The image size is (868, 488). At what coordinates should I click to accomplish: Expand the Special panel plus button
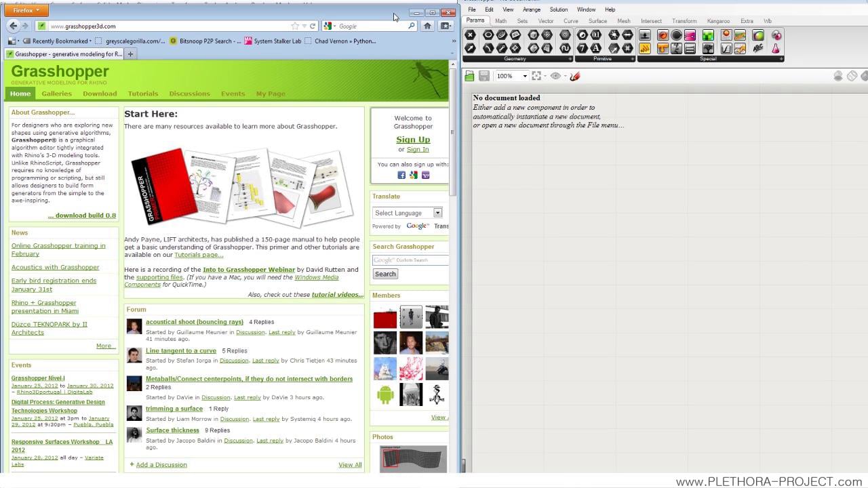click(781, 59)
